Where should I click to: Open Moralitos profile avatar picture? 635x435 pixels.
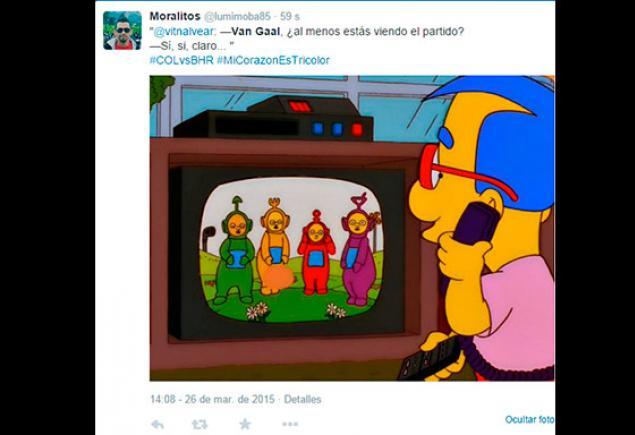pyautogui.click(x=122, y=30)
